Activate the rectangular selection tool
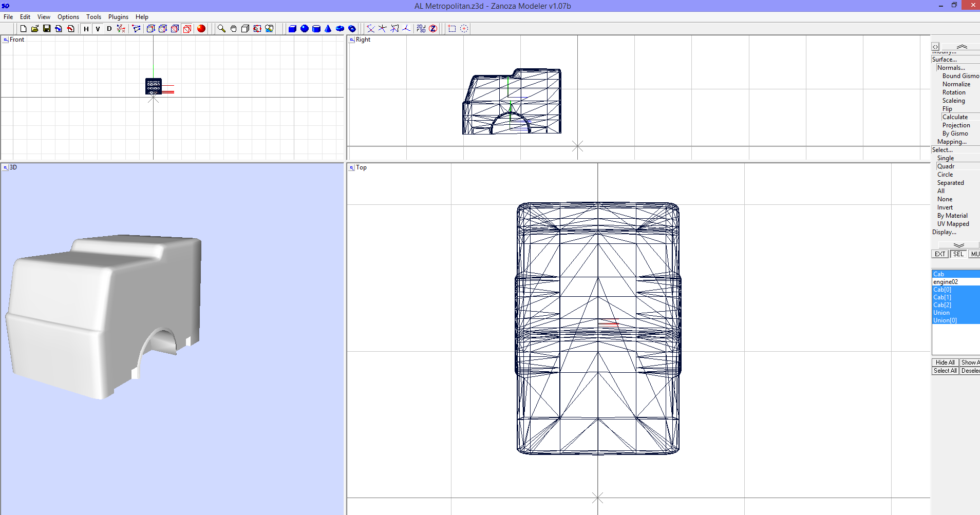Screen dimensions: 980x515 tap(451, 29)
